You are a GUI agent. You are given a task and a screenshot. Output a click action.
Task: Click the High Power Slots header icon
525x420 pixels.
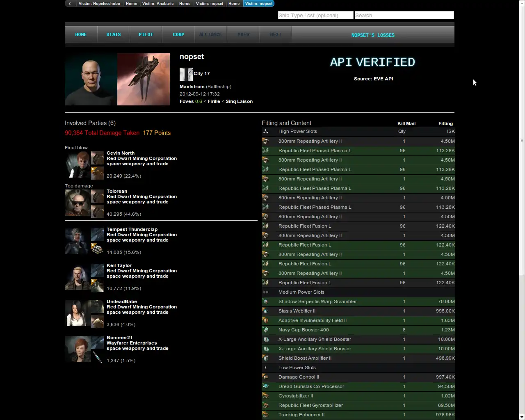266,132
